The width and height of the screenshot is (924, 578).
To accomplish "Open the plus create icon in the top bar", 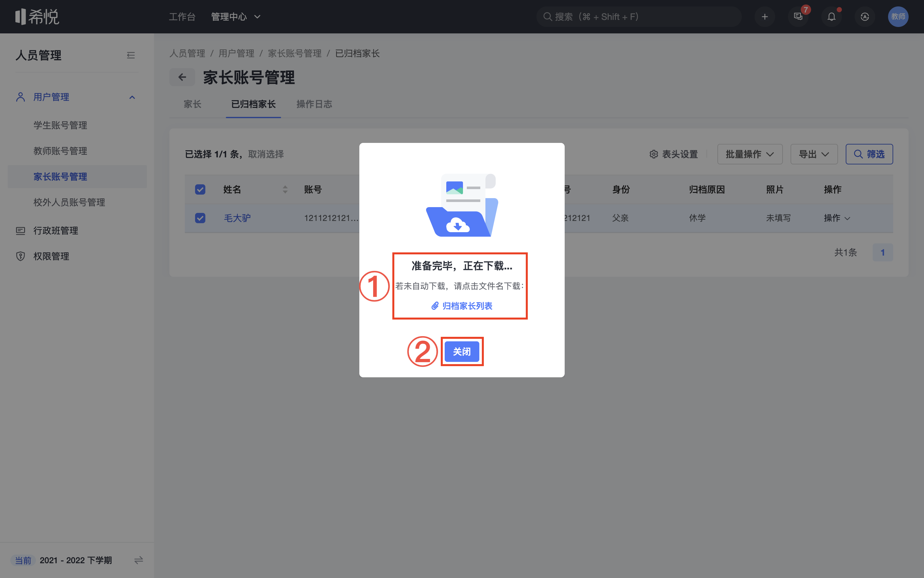I will pyautogui.click(x=765, y=17).
